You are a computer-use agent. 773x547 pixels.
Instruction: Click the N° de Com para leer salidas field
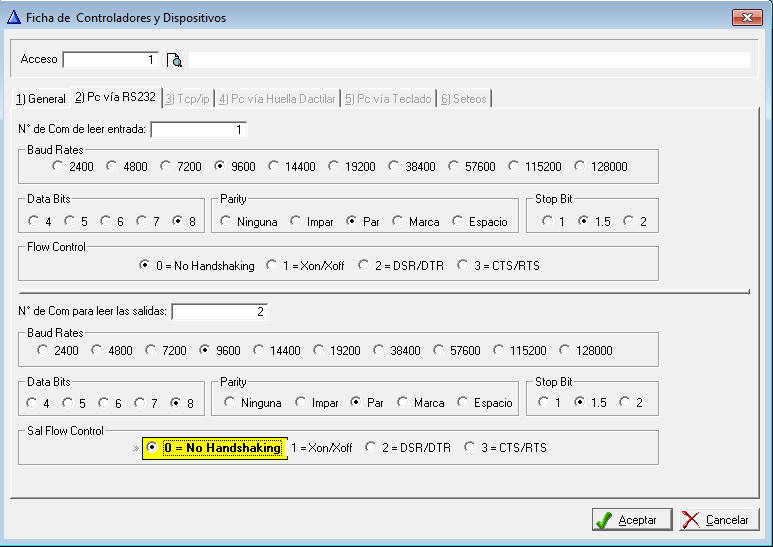pyautogui.click(x=219, y=312)
